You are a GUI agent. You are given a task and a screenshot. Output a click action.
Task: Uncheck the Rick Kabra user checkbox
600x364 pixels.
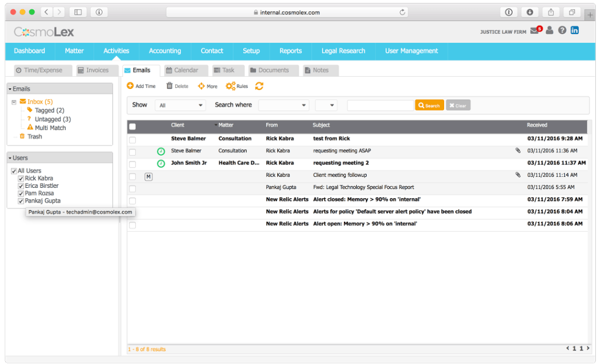pos(21,178)
